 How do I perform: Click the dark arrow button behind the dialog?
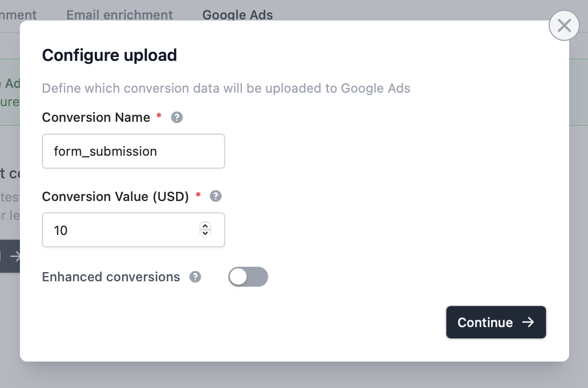tap(10, 257)
